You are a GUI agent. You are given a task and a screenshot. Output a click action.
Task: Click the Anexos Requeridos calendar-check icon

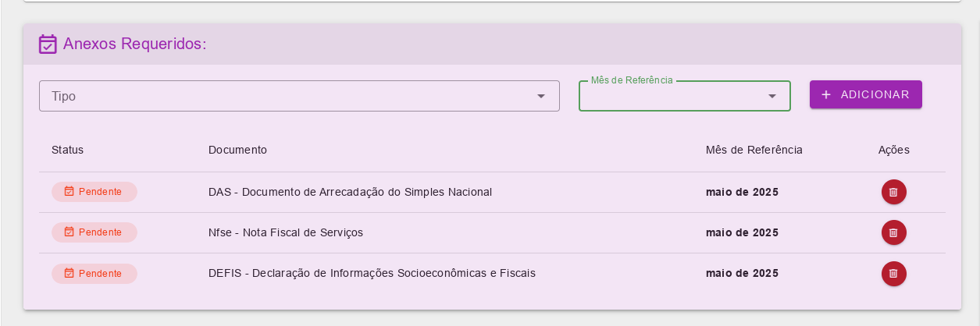pos(48,44)
